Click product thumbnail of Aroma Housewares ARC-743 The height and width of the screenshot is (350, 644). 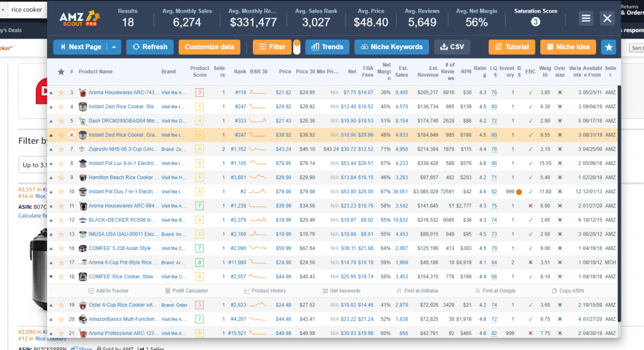[82, 93]
